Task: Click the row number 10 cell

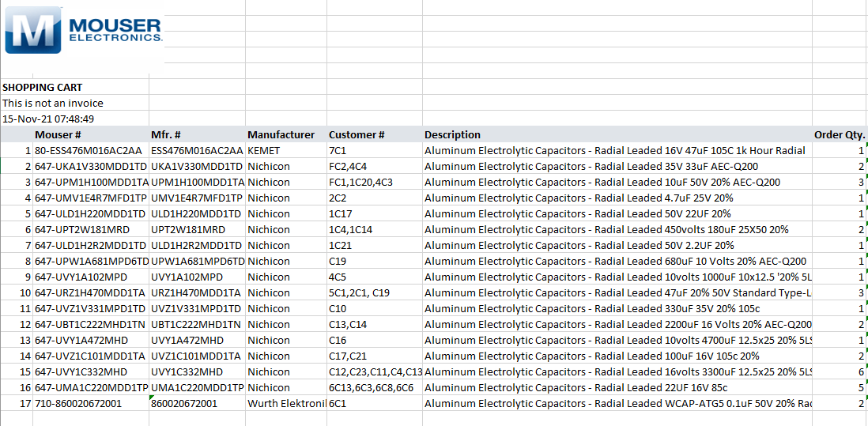Action: pos(26,293)
